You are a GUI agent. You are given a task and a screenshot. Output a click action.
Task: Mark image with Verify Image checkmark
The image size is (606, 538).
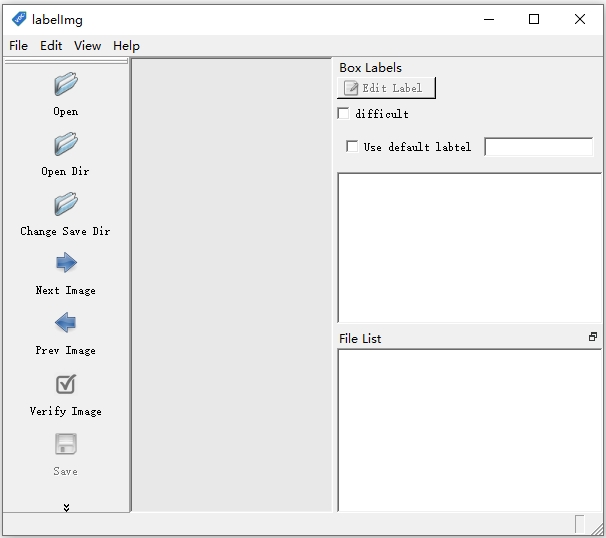[x=66, y=384]
